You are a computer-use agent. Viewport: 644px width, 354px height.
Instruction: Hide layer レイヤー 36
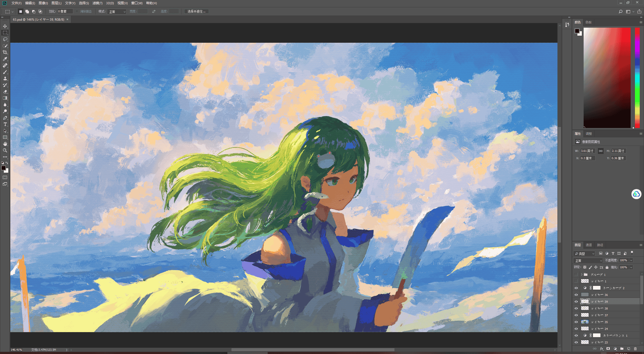(x=576, y=295)
